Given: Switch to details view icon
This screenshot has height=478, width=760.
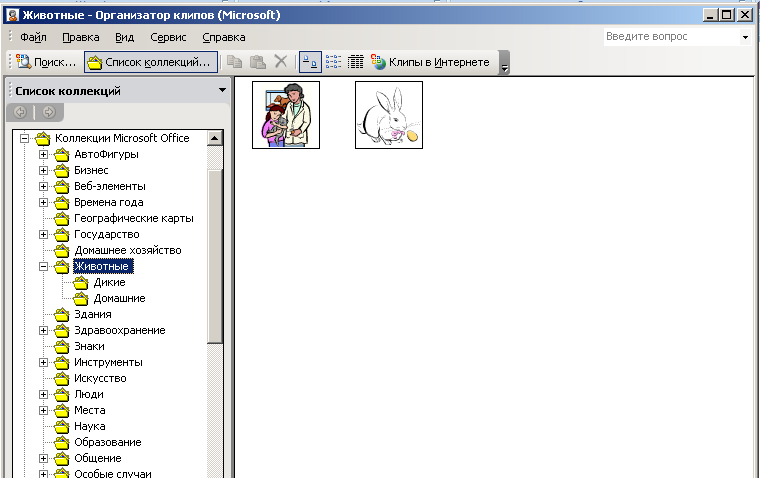Looking at the screenshot, I should 356,62.
